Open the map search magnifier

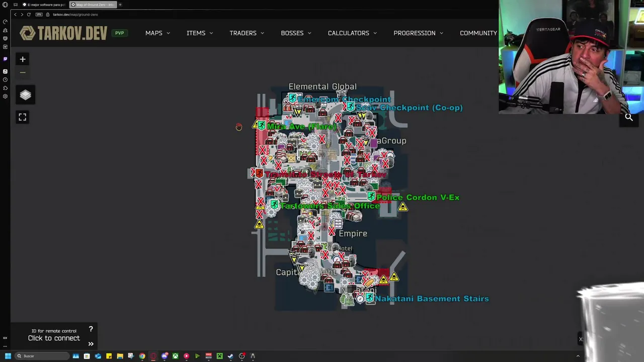[x=629, y=117]
